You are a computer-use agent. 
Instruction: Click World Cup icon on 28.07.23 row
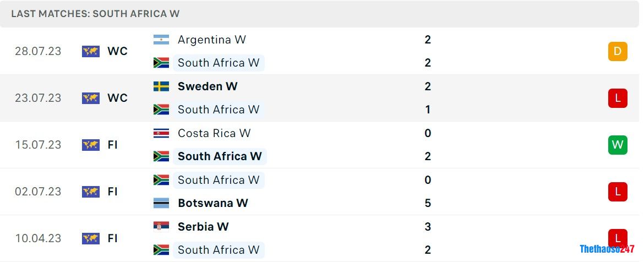pyautogui.click(x=91, y=51)
